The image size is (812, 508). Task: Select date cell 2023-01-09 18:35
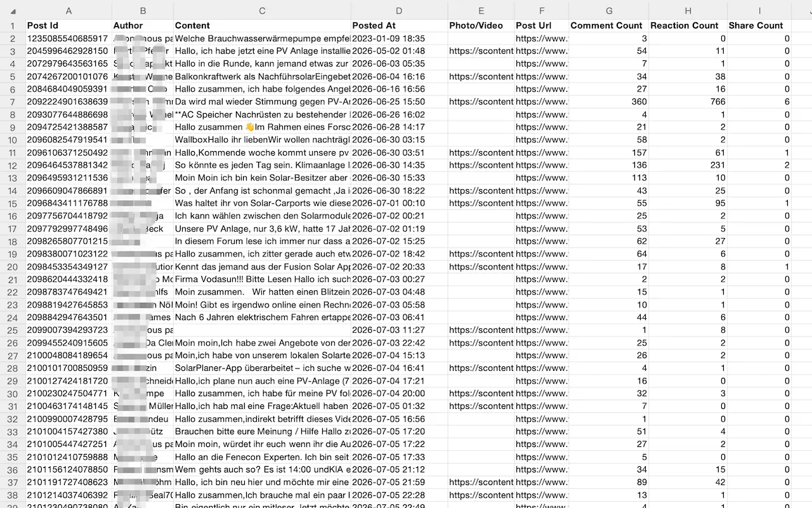tap(399, 38)
